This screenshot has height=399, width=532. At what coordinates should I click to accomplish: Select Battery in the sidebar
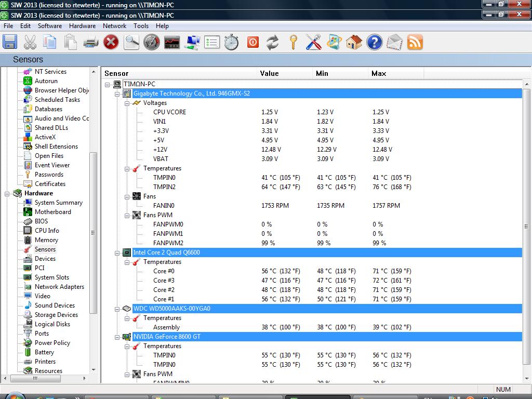(x=44, y=352)
